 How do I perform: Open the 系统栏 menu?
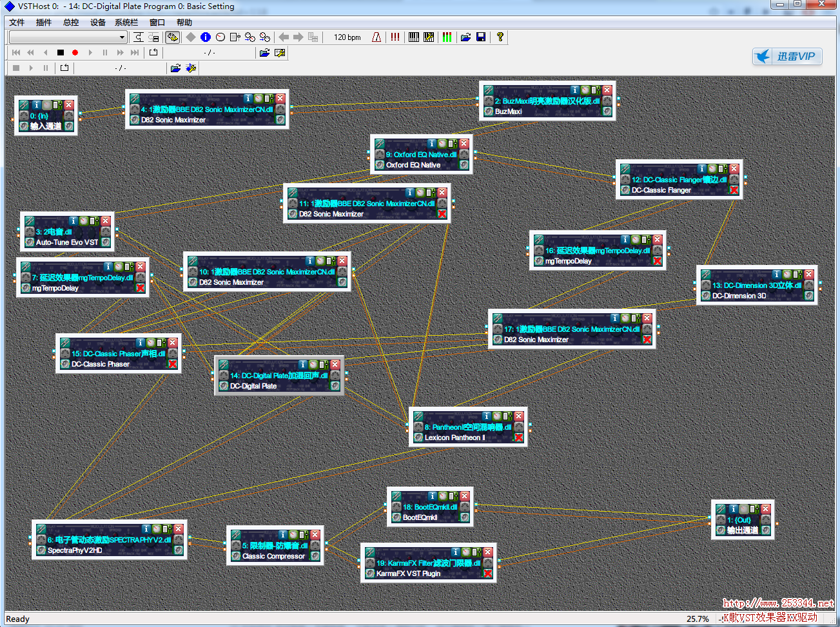coord(126,23)
